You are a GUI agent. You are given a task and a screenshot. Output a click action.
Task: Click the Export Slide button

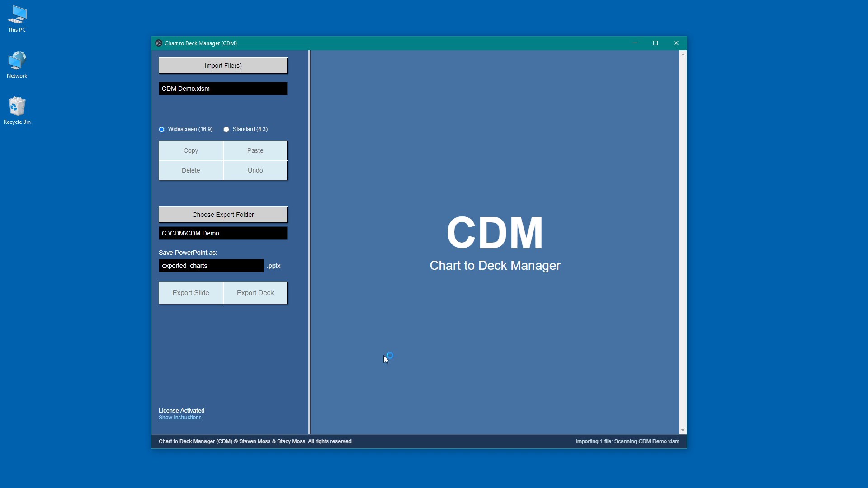191,293
